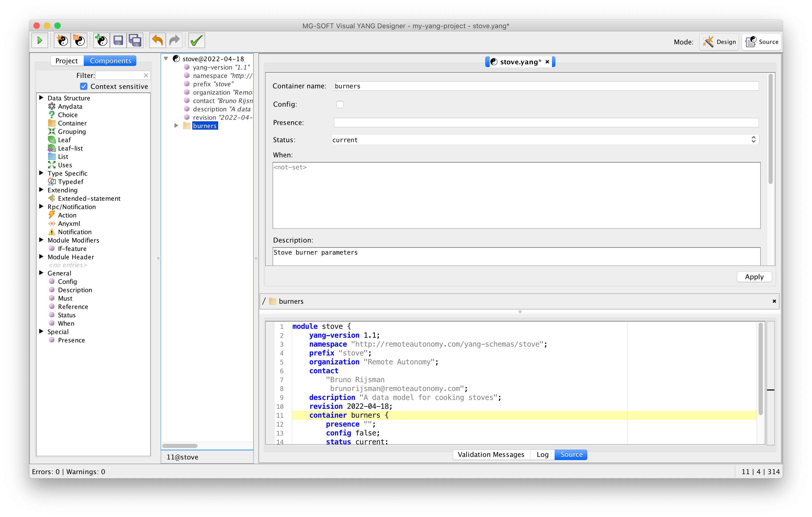Open the Status dropdown showing current
The width and height of the screenshot is (812, 517).
click(754, 139)
